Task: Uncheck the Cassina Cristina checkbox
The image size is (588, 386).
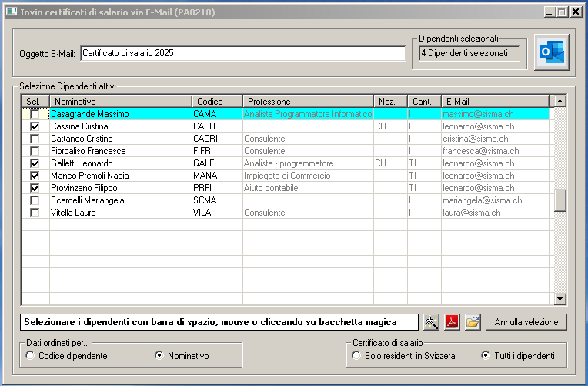Action: click(34, 126)
